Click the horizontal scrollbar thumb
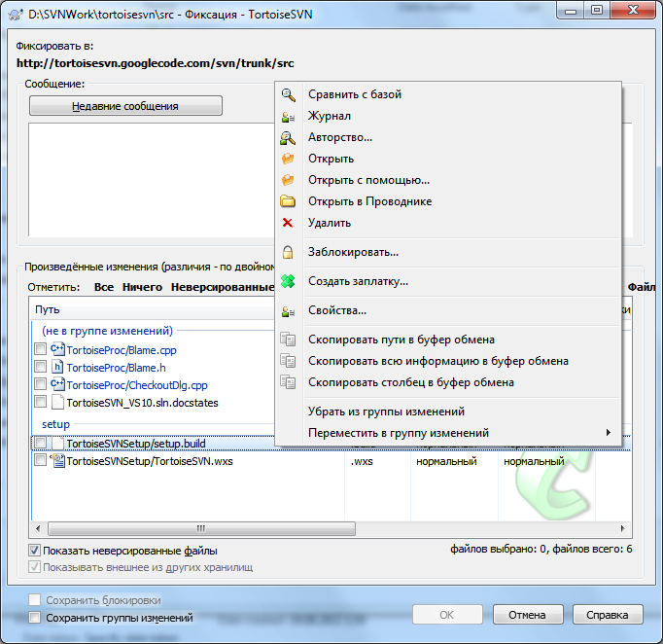The height and width of the screenshot is (644, 663). point(201,528)
